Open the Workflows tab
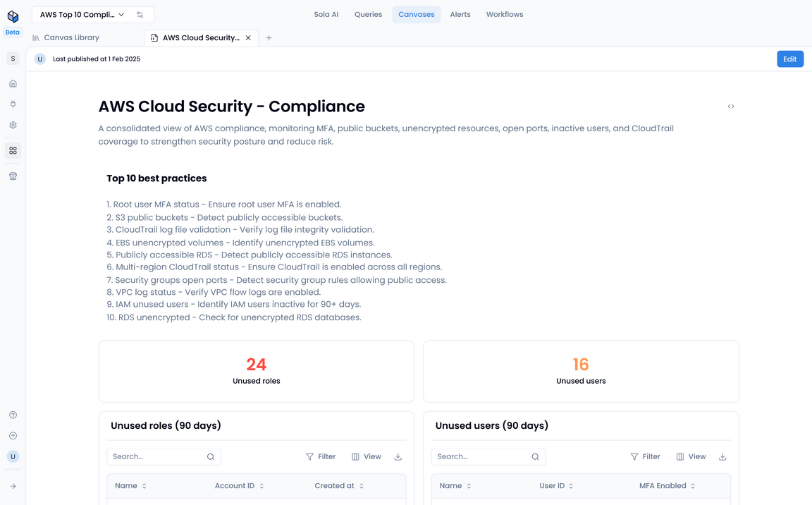 click(505, 15)
